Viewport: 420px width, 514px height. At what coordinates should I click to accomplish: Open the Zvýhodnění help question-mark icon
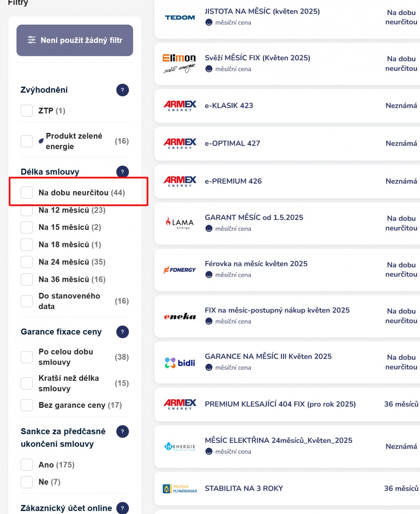[122, 90]
